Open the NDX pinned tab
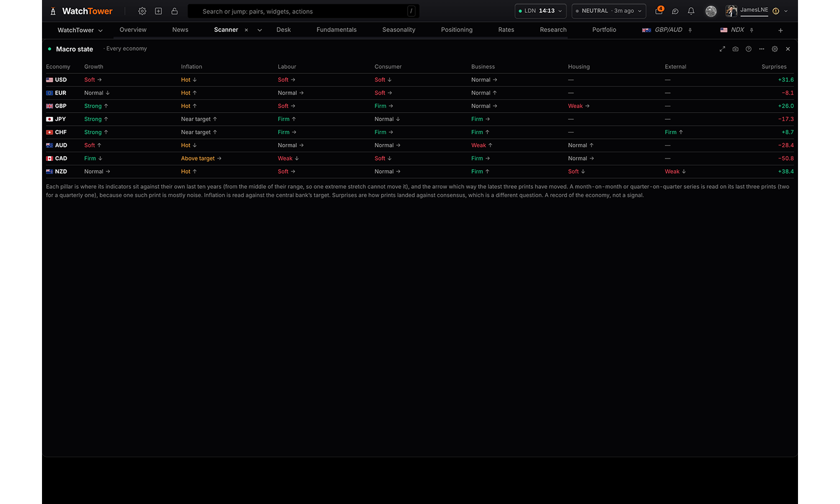 click(x=732, y=30)
